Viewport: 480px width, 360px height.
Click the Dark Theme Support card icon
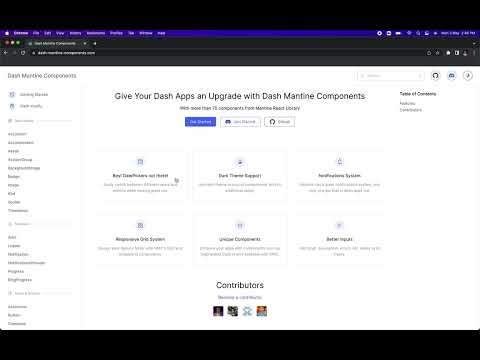tap(240, 162)
